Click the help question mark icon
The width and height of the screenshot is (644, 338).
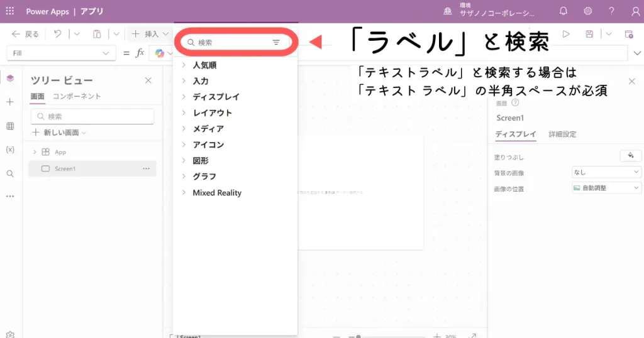(611, 11)
